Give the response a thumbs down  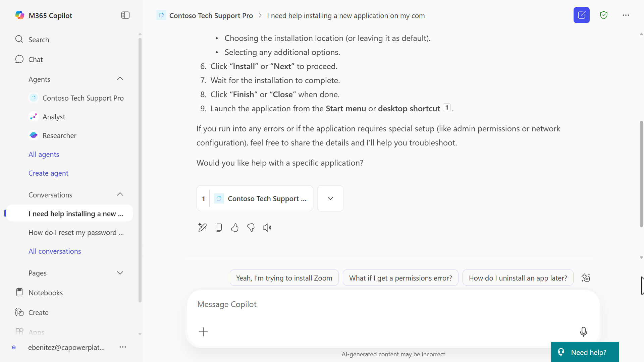point(251,228)
